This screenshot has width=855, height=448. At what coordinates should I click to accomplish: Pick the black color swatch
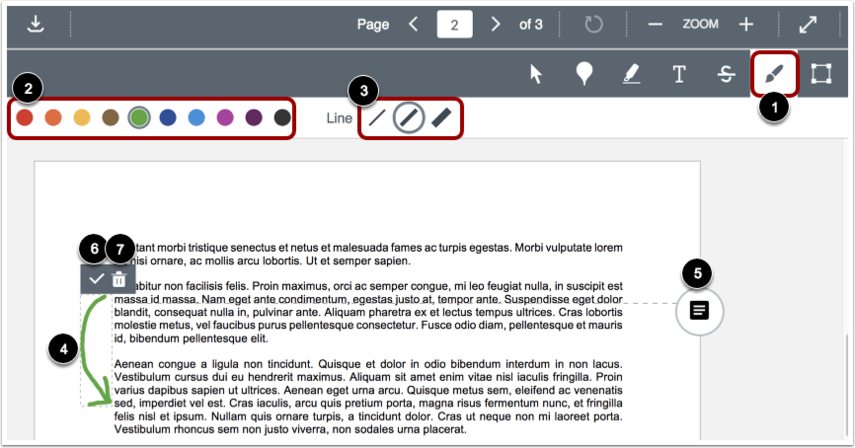282,117
